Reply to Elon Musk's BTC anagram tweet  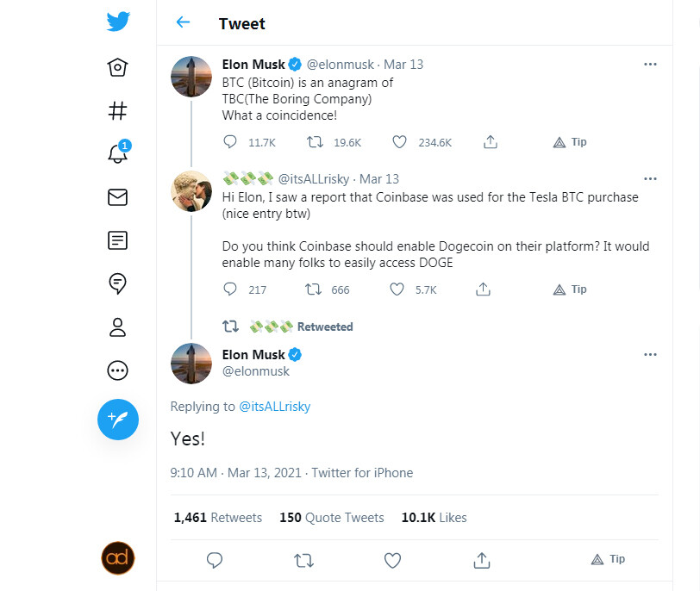pyautogui.click(x=229, y=141)
